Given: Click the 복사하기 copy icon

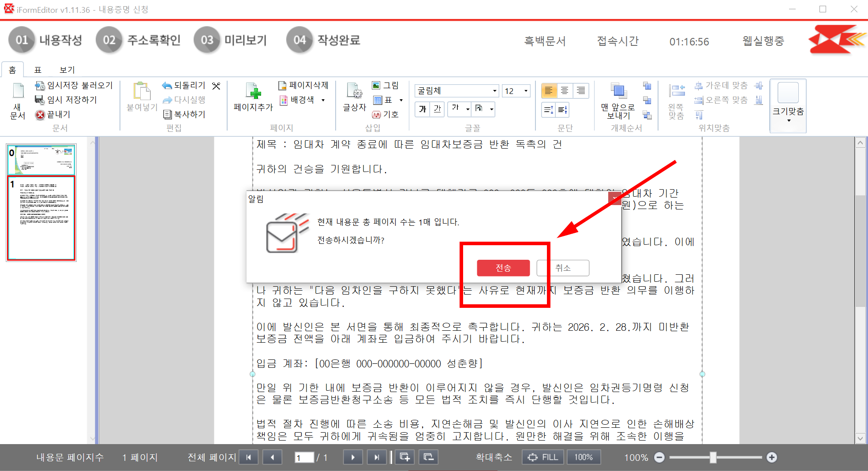Looking at the screenshot, I should tap(184, 114).
